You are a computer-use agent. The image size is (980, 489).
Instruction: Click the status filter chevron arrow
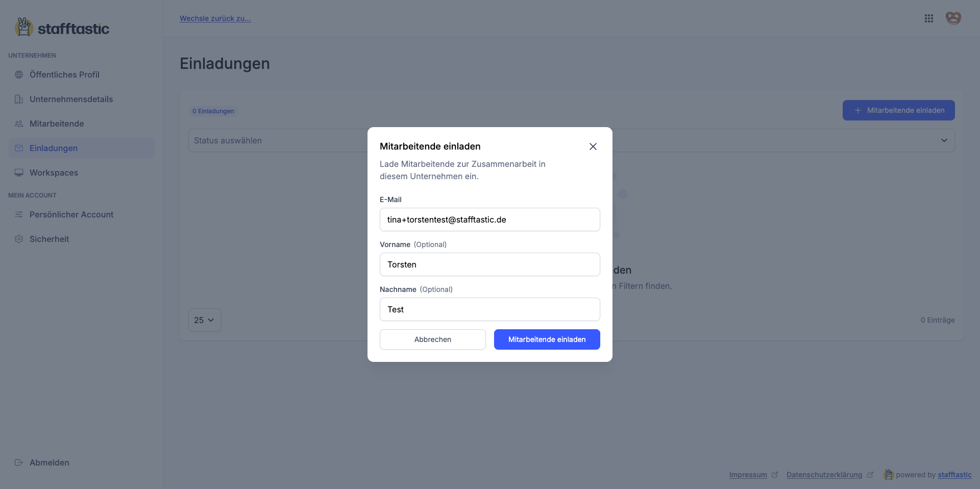coord(944,140)
